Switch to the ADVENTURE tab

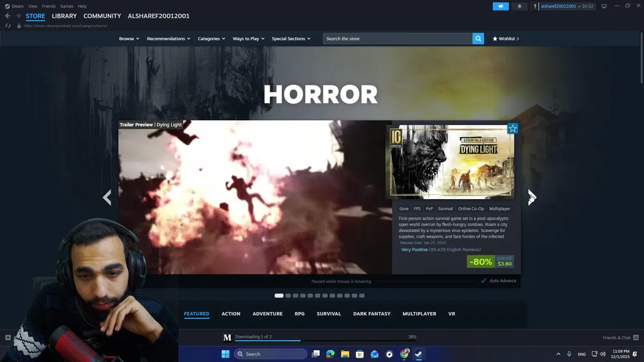point(268,314)
